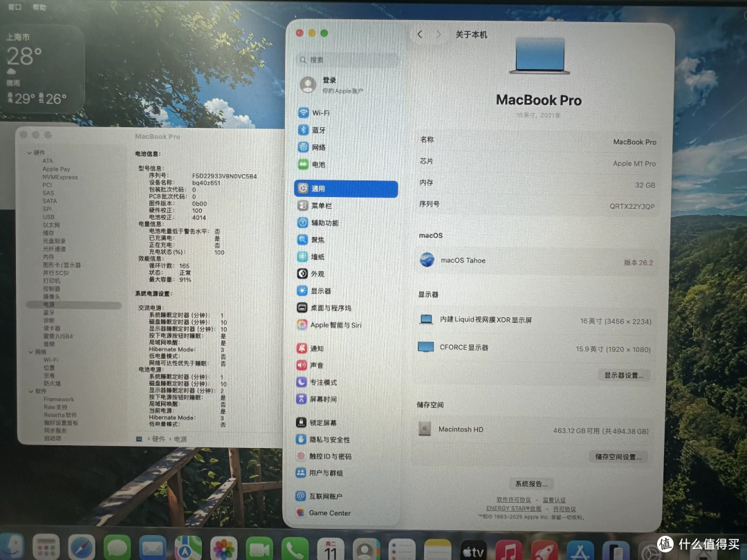Open the 许可协议 link

click(x=564, y=509)
